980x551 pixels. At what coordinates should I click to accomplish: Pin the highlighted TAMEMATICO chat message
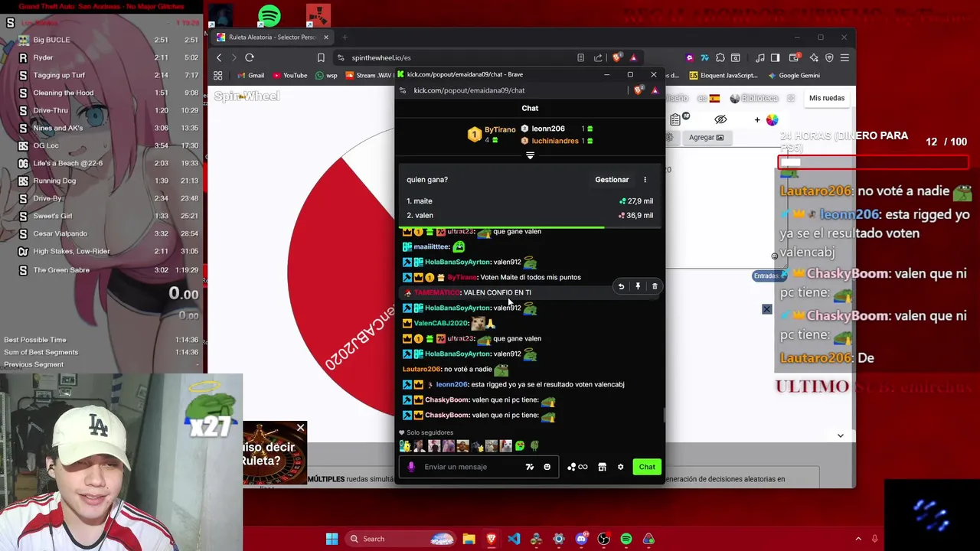click(638, 286)
